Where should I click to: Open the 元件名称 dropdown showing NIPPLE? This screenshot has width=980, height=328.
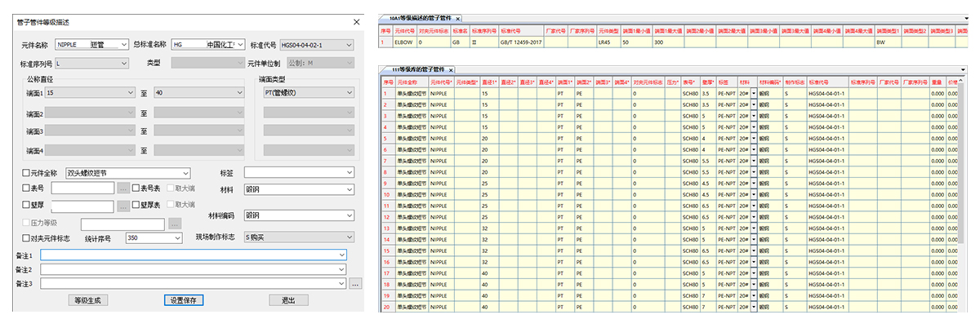point(91,45)
